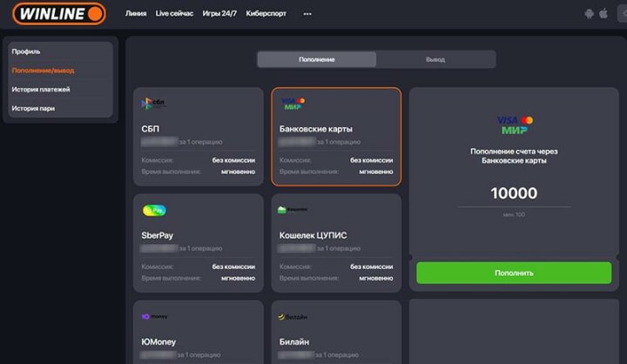The width and height of the screenshot is (627, 364).
Task: Open the Киберспорт section
Action: point(266,14)
